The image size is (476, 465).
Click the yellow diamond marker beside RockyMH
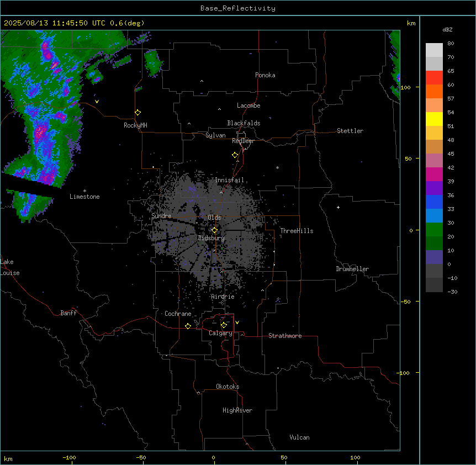click(x=137, y=113)
